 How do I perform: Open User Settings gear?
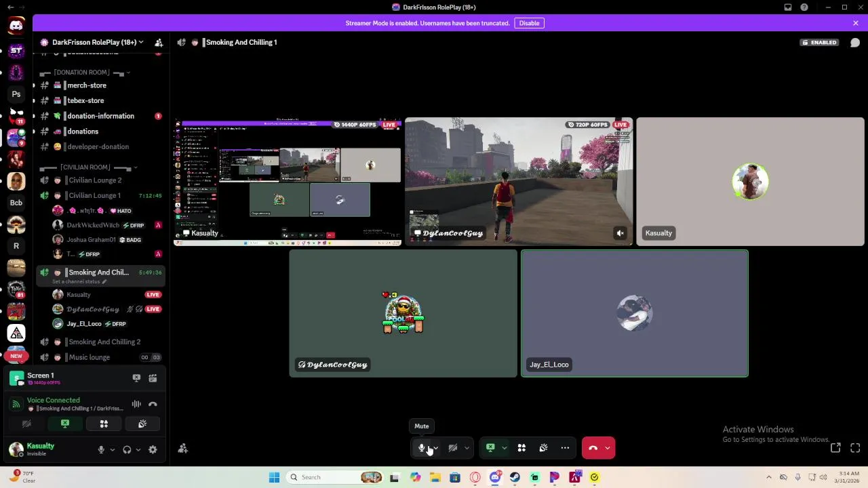pos(153,449)
